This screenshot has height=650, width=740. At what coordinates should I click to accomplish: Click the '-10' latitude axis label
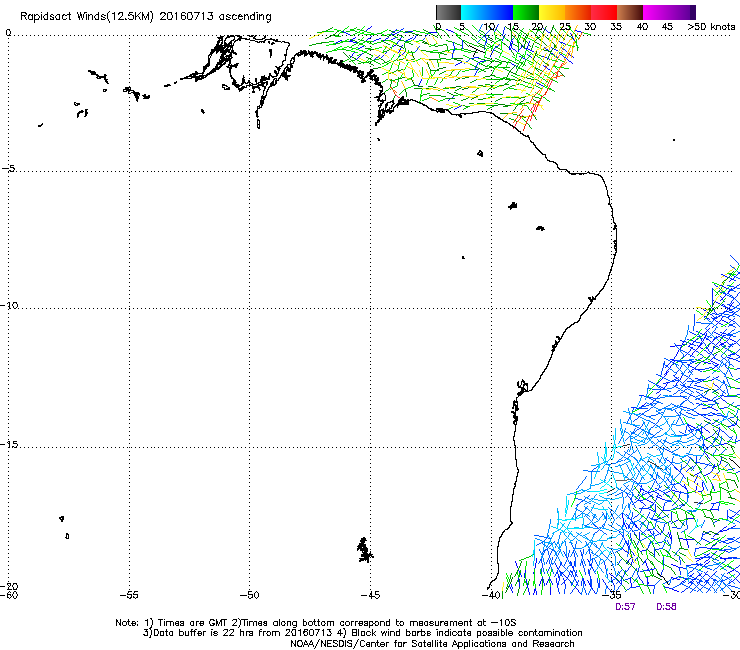pyautogui.click(x=9, y=305)
